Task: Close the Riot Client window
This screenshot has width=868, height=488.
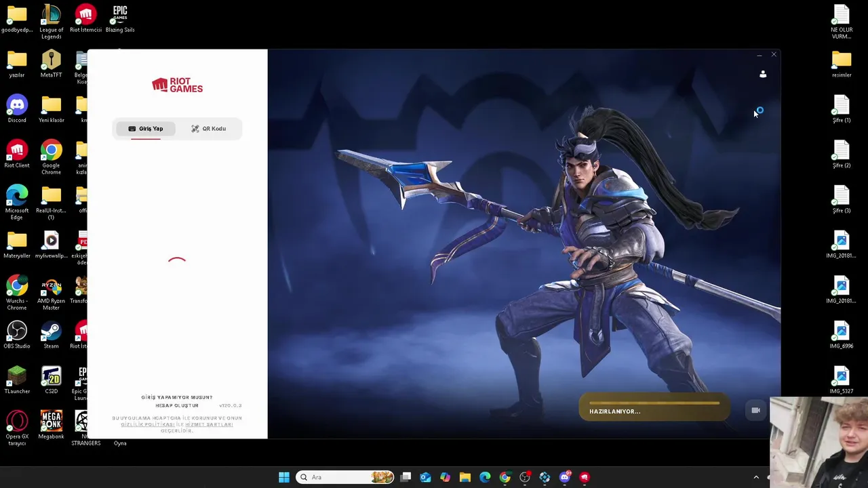Action: coord(774,55)
